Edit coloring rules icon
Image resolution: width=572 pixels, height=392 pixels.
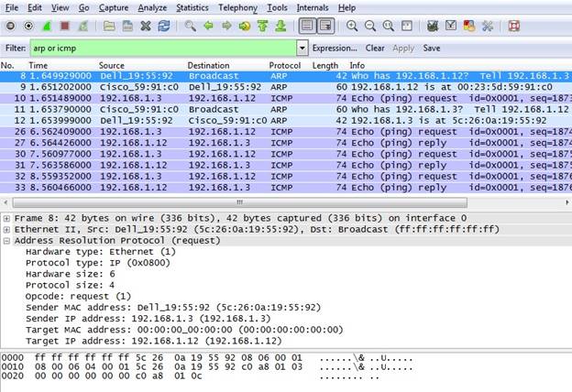(x=469, y=26)
